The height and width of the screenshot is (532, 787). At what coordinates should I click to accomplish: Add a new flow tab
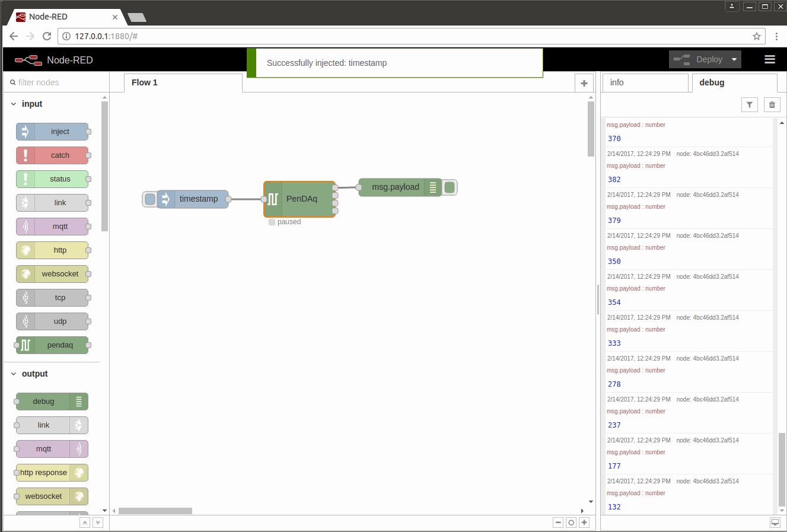point(584,83)
